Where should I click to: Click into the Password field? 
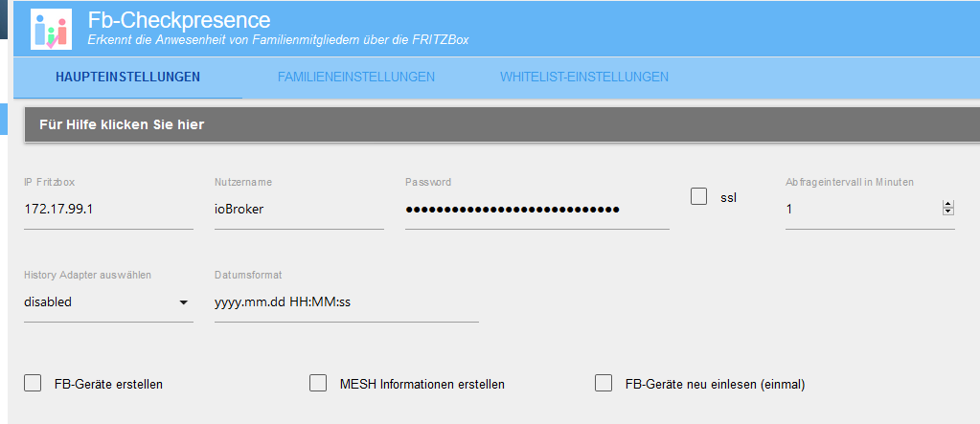[x=536, y=210]
